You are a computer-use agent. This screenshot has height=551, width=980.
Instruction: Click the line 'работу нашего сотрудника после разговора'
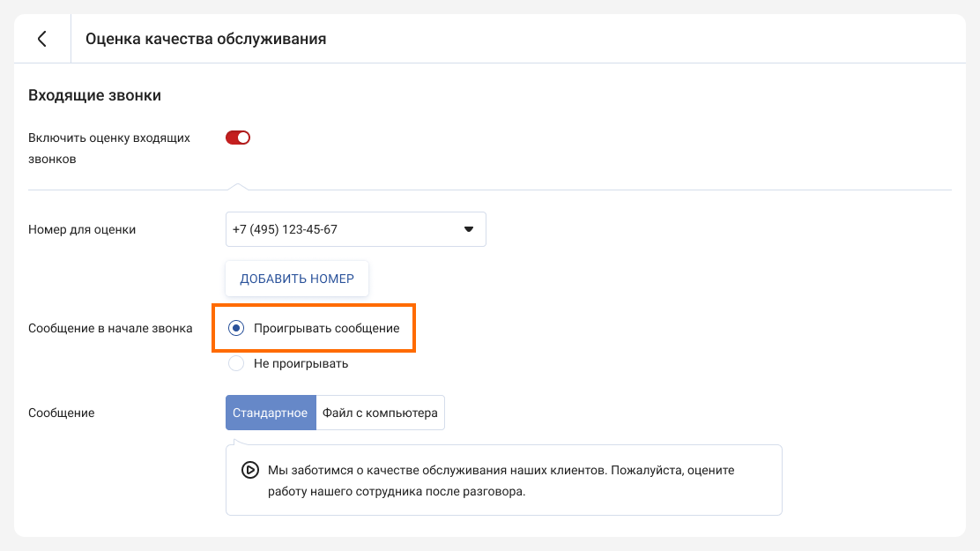396,491
